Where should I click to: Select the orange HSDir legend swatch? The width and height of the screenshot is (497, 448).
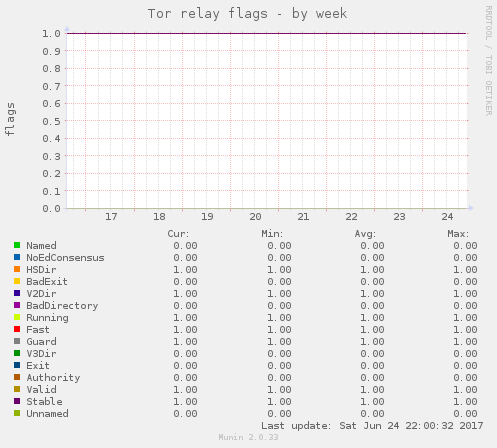point(17,269)
